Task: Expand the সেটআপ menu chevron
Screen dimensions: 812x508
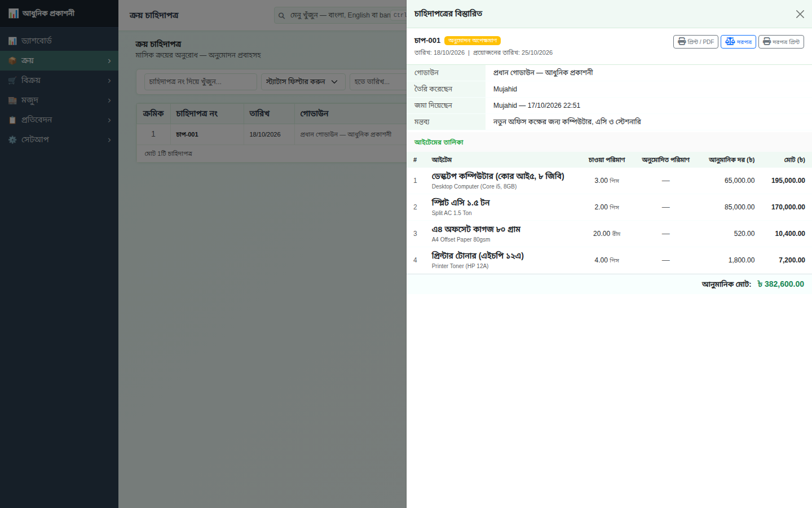Action: point(109,140)
